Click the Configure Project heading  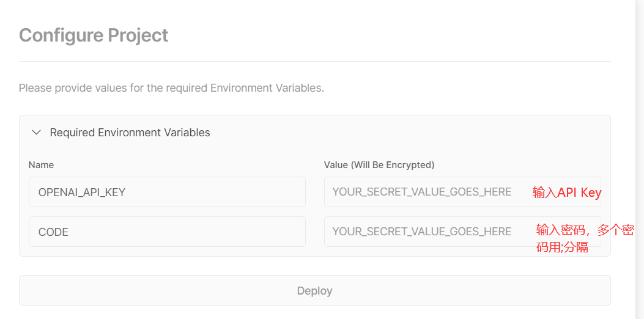pos(94,35)
